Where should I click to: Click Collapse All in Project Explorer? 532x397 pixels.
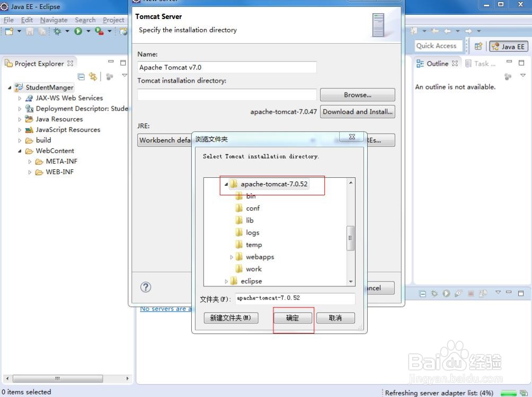[x=81, y=77]
